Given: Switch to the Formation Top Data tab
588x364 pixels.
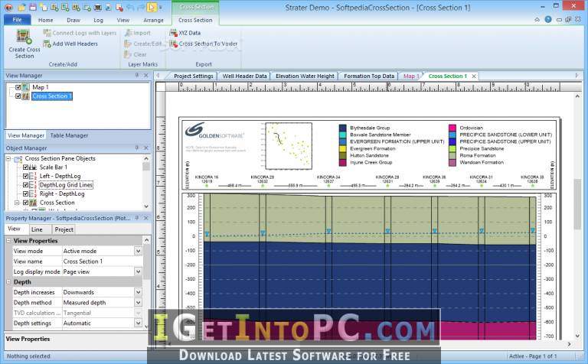Looking at the screenshot, I should [367, 76].
